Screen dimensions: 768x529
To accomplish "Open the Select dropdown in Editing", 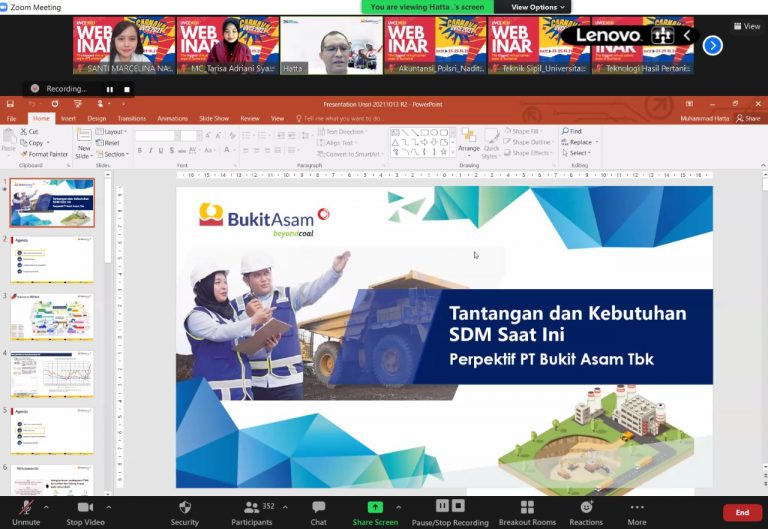I will point(576,153).
